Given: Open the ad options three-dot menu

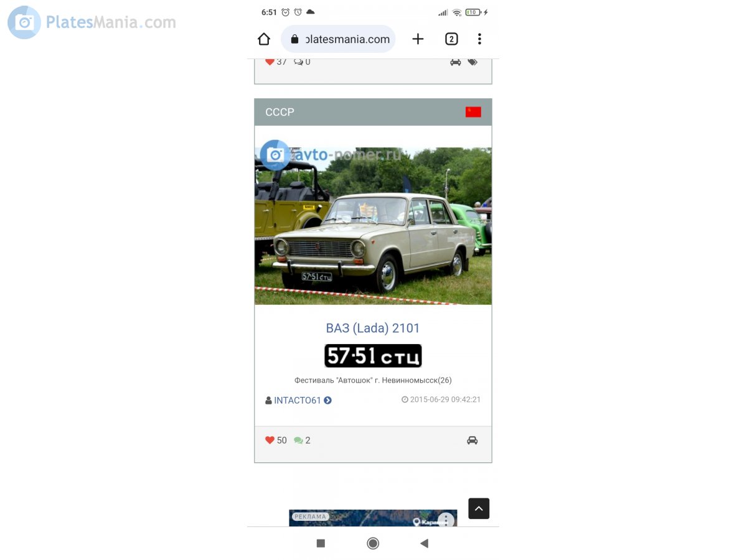Looking at the screenshot, I should 446,520.
